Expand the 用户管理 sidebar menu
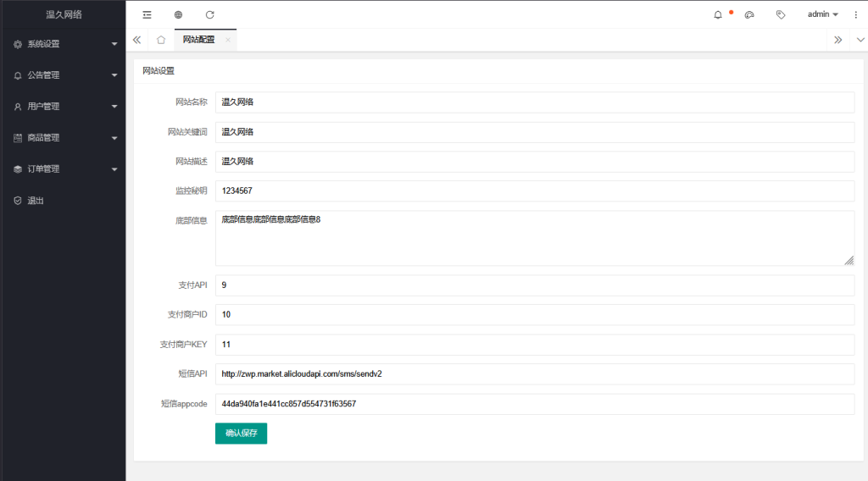Viewport: 868px width, 481px height. pos(63,107)
